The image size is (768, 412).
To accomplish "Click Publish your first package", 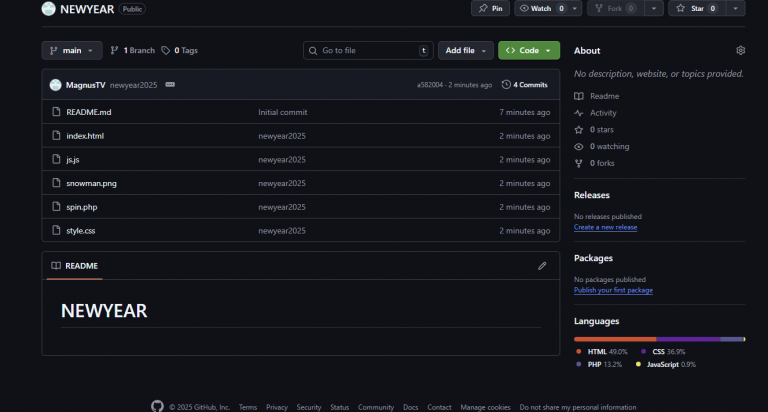I will coord(613,290).
